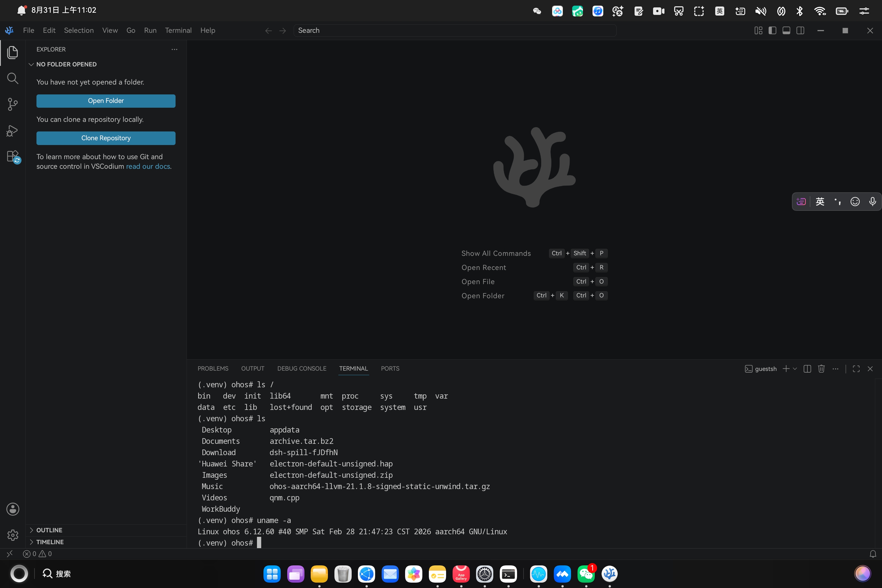The height and width of the screenshot is (588, 882).
Task: Toggle Wi-Fi in the system tray
Action: (820, 11)
